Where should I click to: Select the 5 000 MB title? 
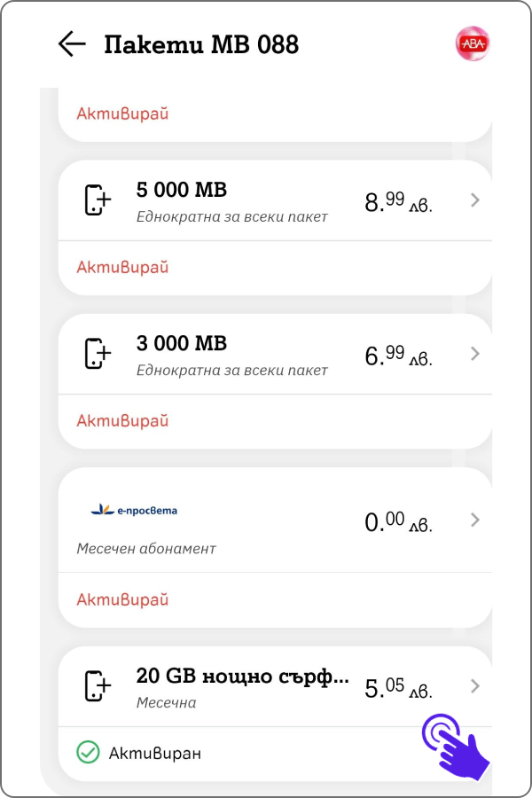(182, 190)
